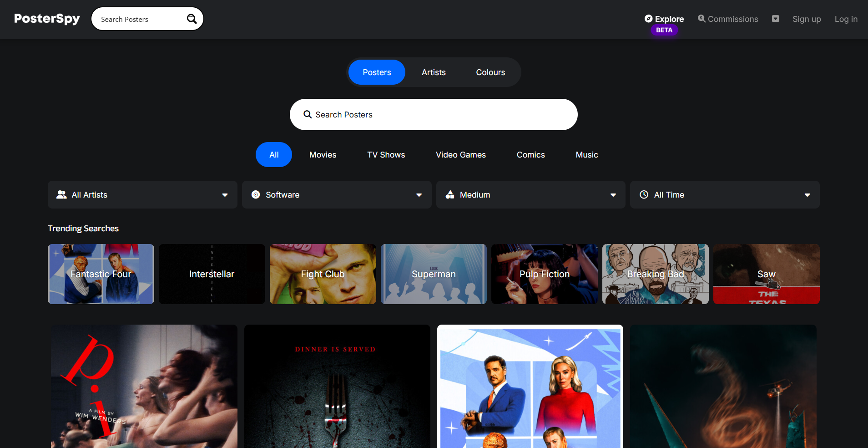Open the Commissions page
The height and width of the screenshot is (448, 868).
pyautogui.click(x=728, y=19)
